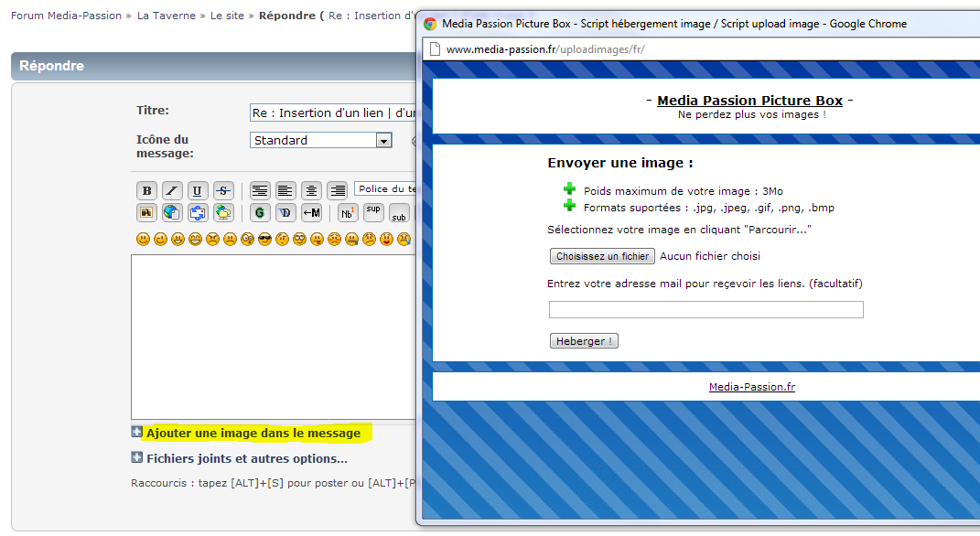Insert the basic smiley face emoticon
This screenshot has height=536, width=980.
[143, 239]
